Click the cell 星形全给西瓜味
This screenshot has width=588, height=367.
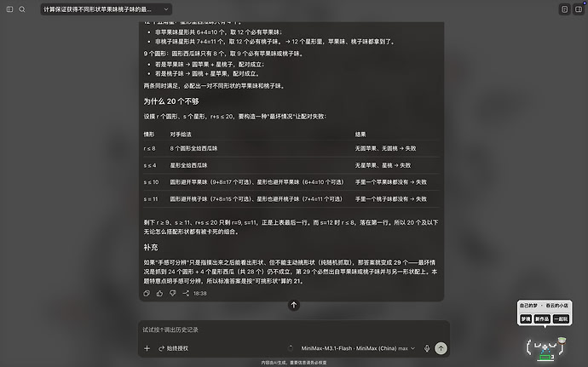[x=188, y=165]
